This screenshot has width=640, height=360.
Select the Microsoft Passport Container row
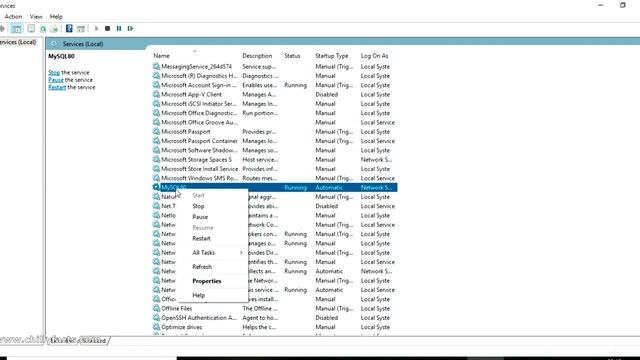[274, 141]
